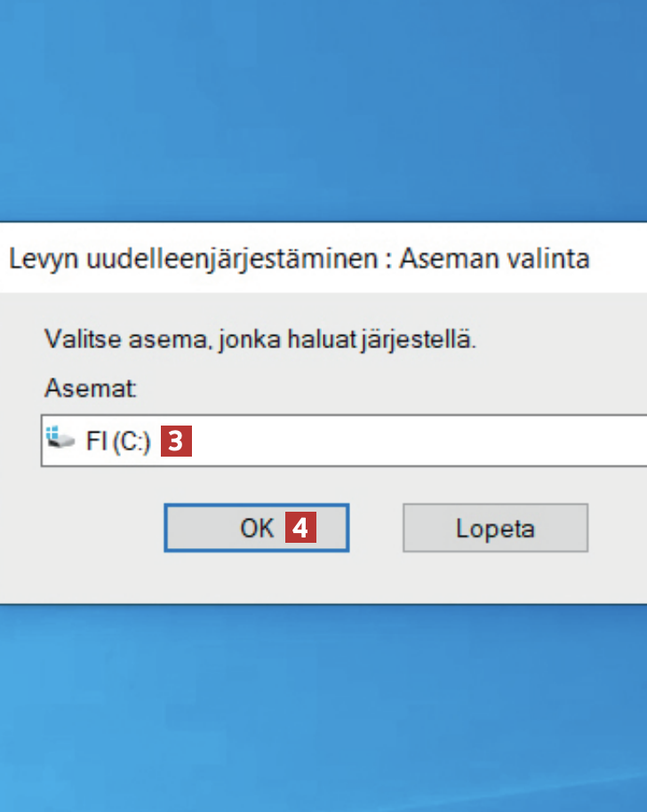The height and width of the screenshot is (812, 647).
Task: Click the word "järjestellä" in the instruction
Action: 428,339
